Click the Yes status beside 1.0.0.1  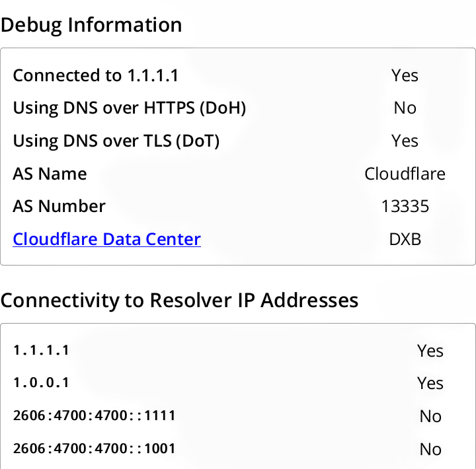[x=430, y=383]
